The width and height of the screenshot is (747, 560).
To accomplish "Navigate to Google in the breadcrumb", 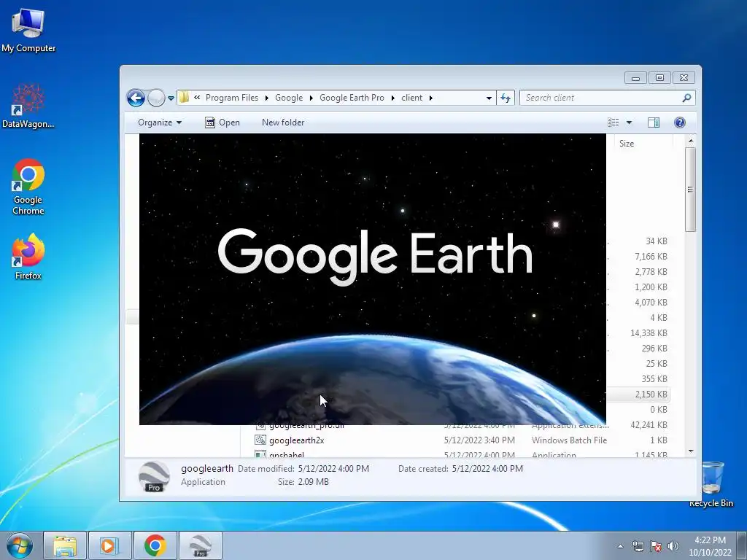I will (x=289, y=98).
